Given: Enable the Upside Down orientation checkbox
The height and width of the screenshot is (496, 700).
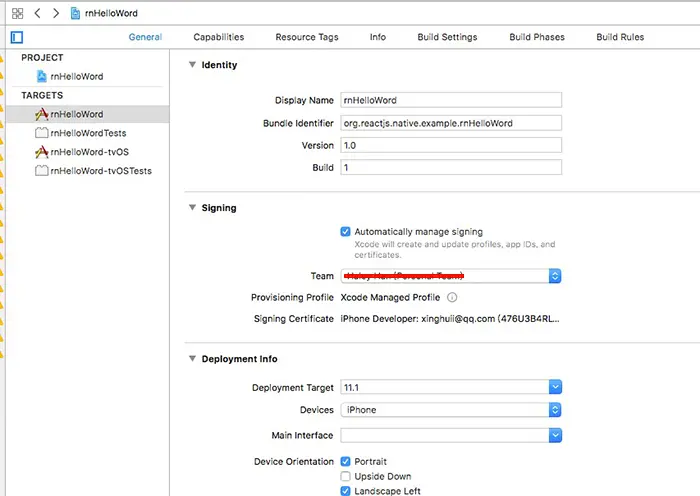Looking at the screenshot, I should 345,476.
